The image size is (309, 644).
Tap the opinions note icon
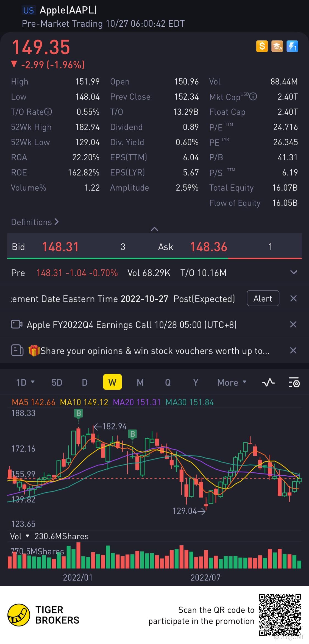point(17,350)
